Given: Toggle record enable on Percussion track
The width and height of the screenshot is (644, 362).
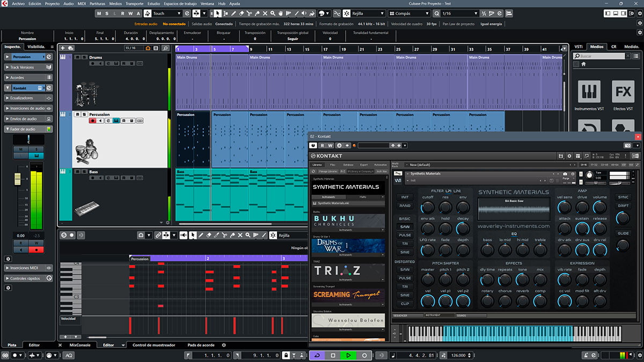Looking at the screenshot, I should pyautogui.click(x=93, y=121).
